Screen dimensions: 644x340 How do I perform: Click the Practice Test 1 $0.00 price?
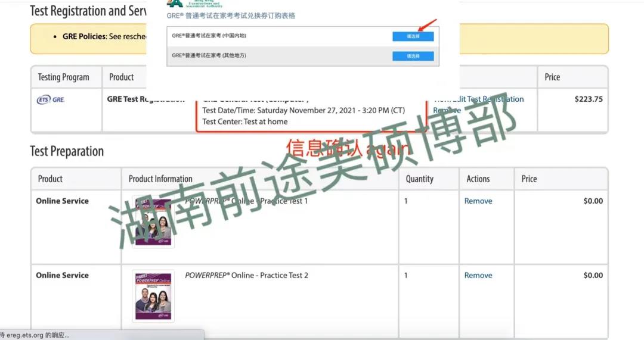coord(593,201)
